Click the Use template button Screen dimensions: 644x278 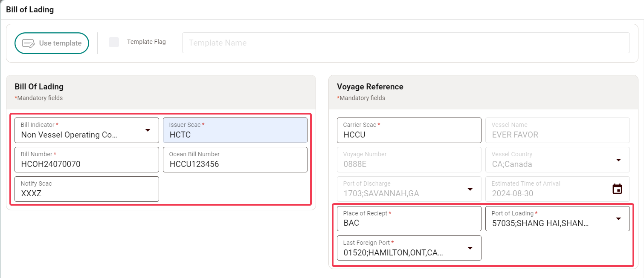(x=52, y=43)
